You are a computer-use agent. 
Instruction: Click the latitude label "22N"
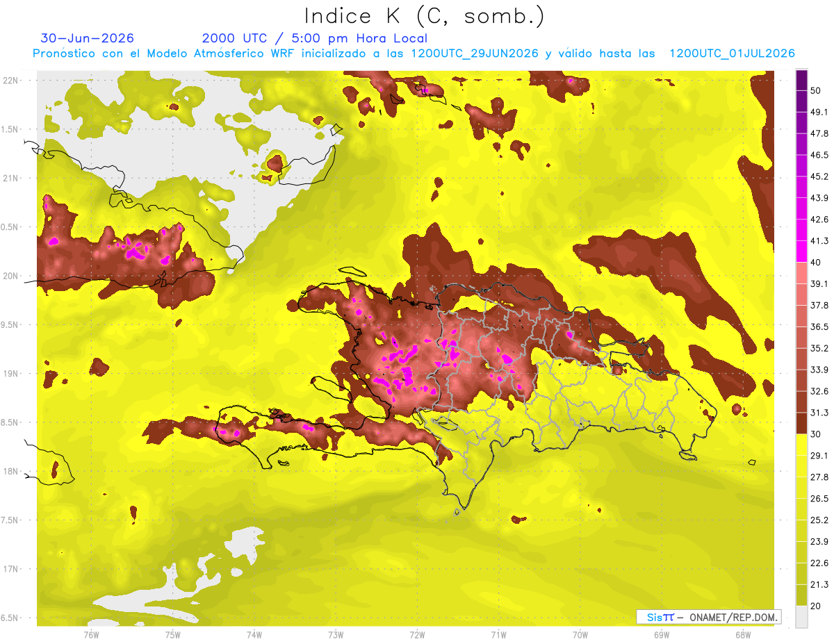10,81
